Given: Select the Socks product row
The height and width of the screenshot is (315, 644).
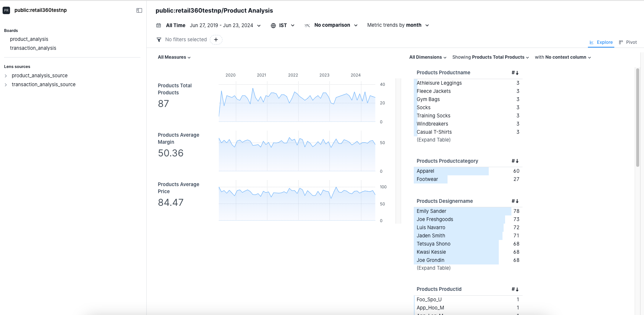Looking at the screenshot, I should [x=468, y=108].
